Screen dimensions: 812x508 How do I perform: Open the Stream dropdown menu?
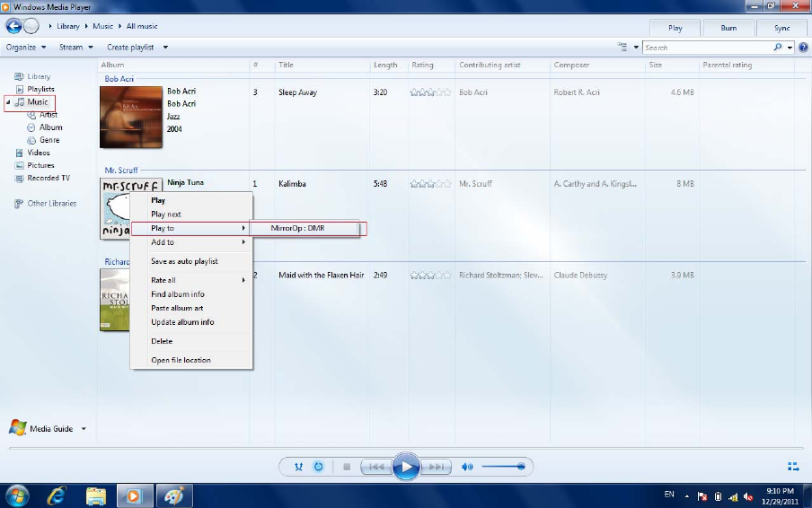point(75,47)
